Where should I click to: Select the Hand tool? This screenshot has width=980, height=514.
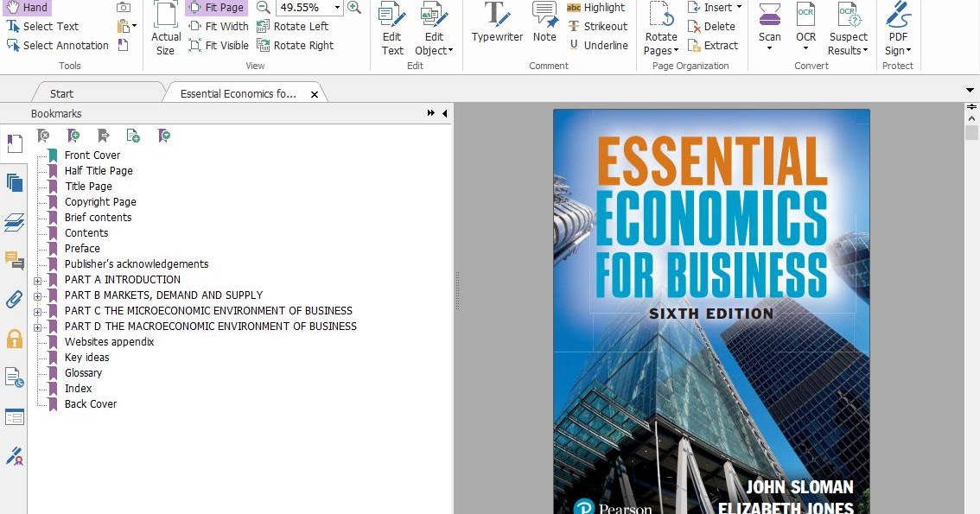pyautogui.click(x=27, y=8)
